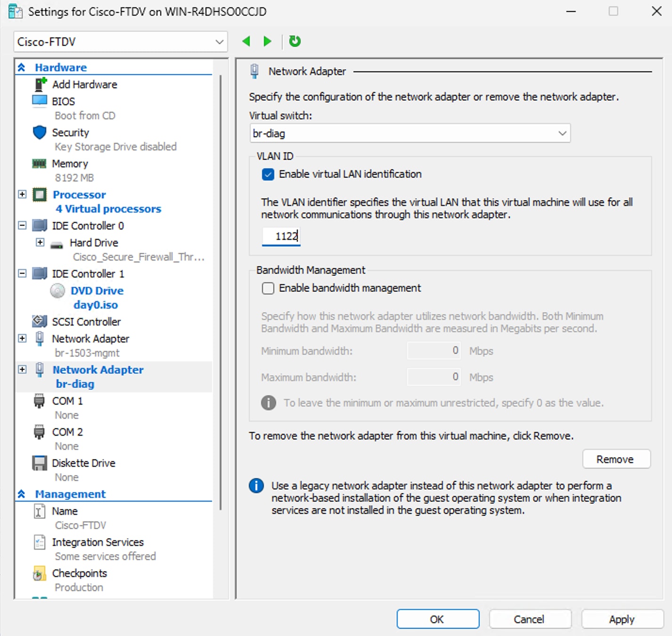Click the green next VM arrow icon
Image resolution: width=672 pixels, height=636 pixels.
267,41
